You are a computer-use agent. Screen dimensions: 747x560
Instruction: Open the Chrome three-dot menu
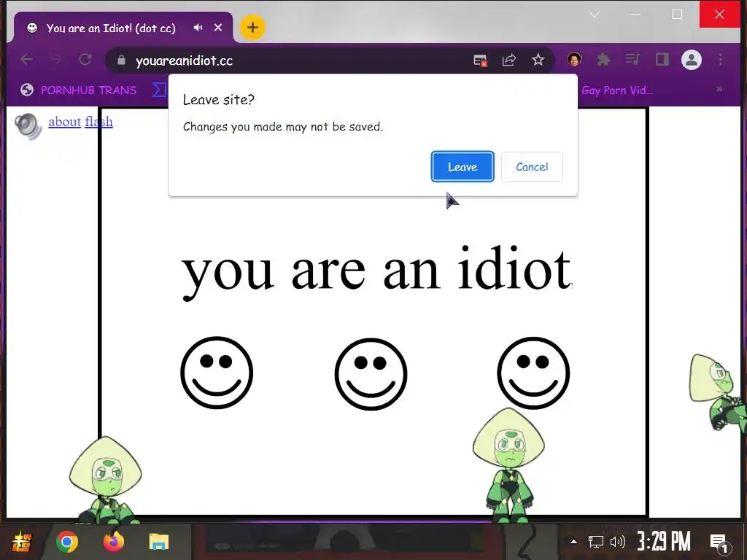720,60
